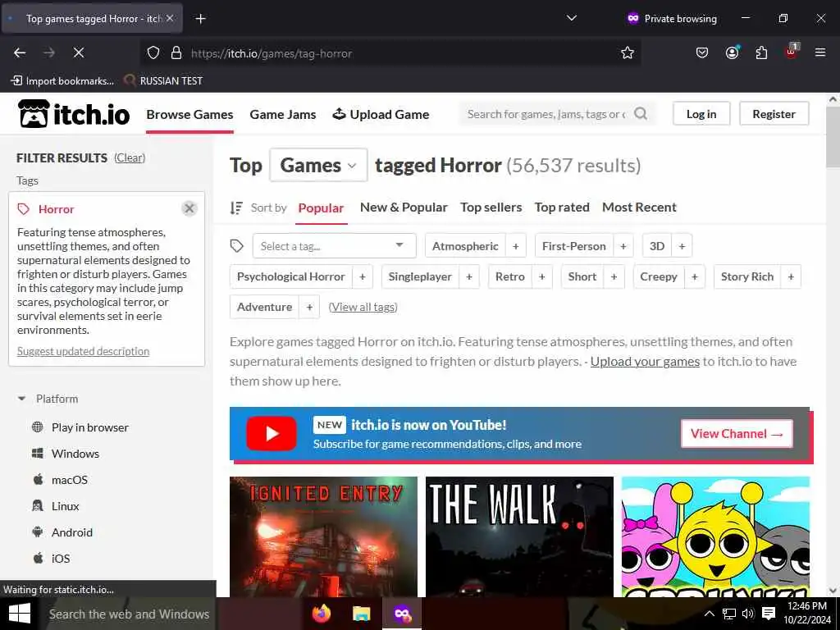Add the Creepy tag with plus
840x630 pixels.
coord(695,276)
